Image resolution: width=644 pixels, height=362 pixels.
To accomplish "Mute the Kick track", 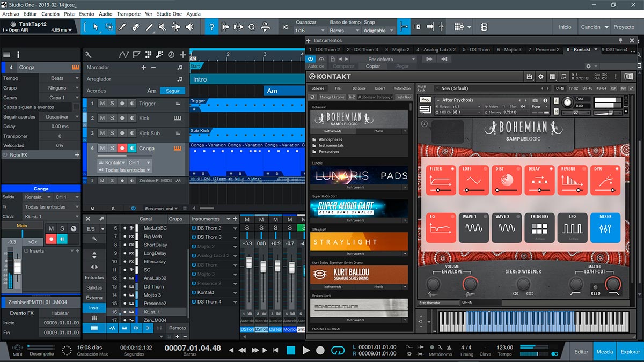I will click(102, 118).
